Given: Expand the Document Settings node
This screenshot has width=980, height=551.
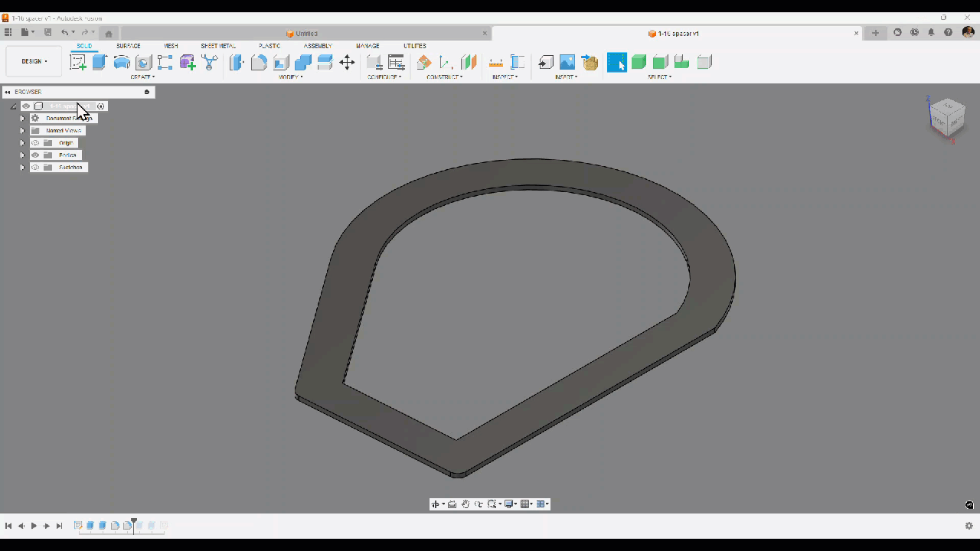Looking at the screenshot, I should click(22, 119).
